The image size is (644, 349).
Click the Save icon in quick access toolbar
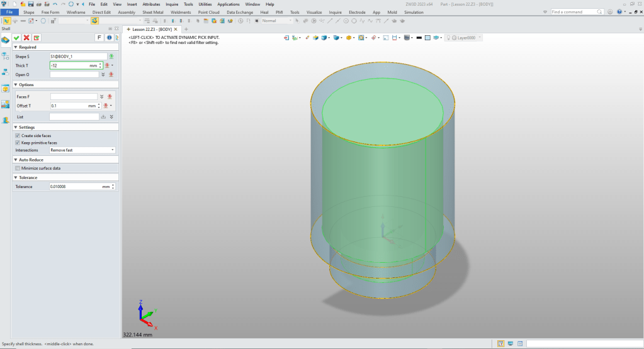tap(30, 4)
